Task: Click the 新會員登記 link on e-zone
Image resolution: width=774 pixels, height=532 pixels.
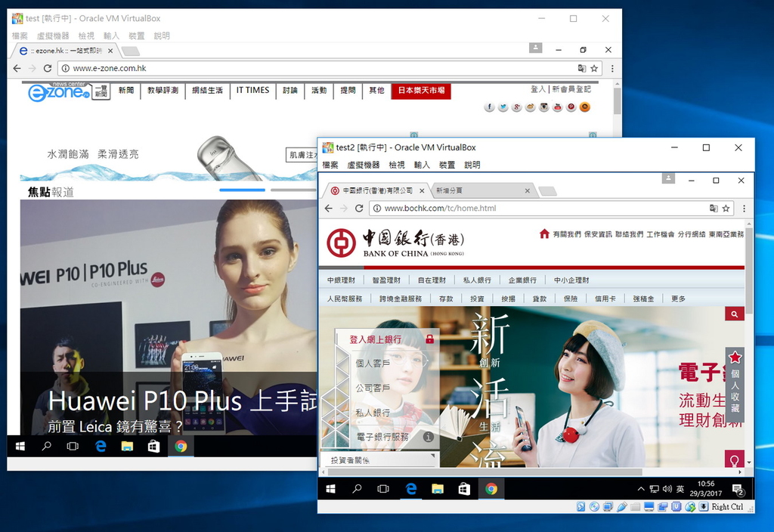Action: coord(571,89)
